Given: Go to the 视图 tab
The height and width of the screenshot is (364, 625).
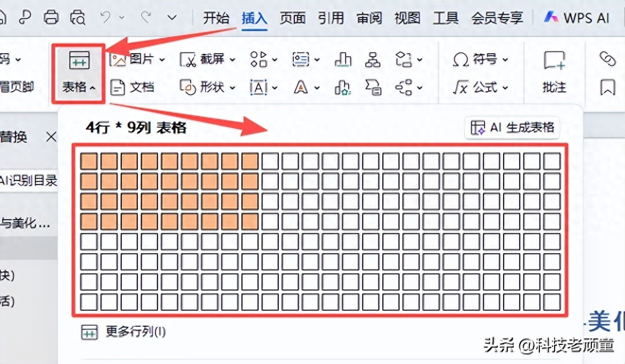Looking at the screenshot, I should coord(407,18).
